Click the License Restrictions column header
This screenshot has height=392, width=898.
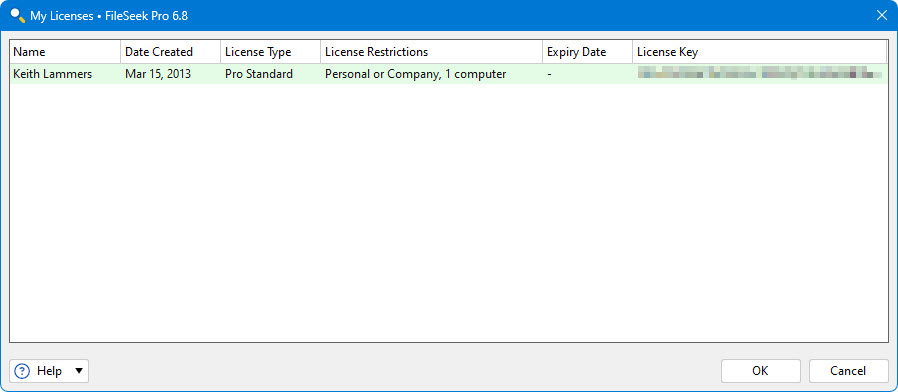coord(431,52)
